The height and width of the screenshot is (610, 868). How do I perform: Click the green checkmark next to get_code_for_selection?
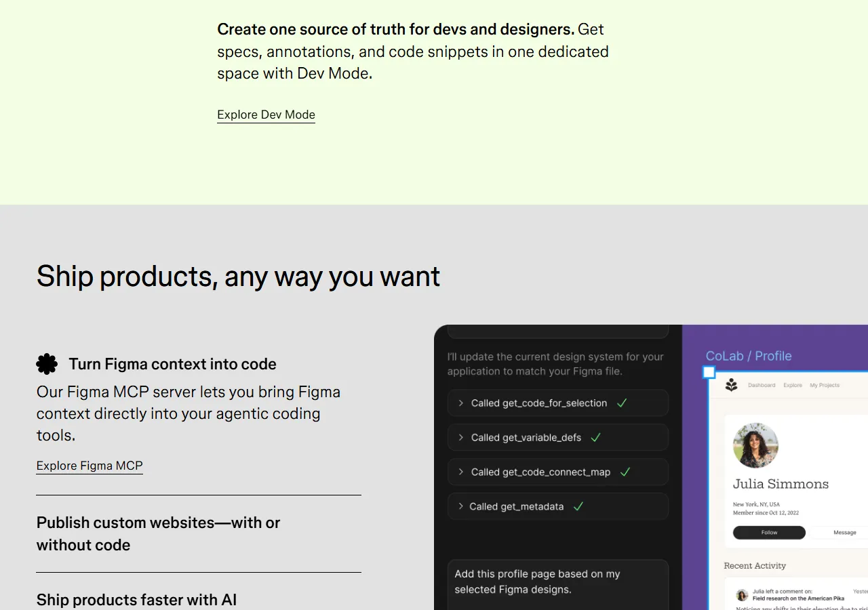(622, 402)
